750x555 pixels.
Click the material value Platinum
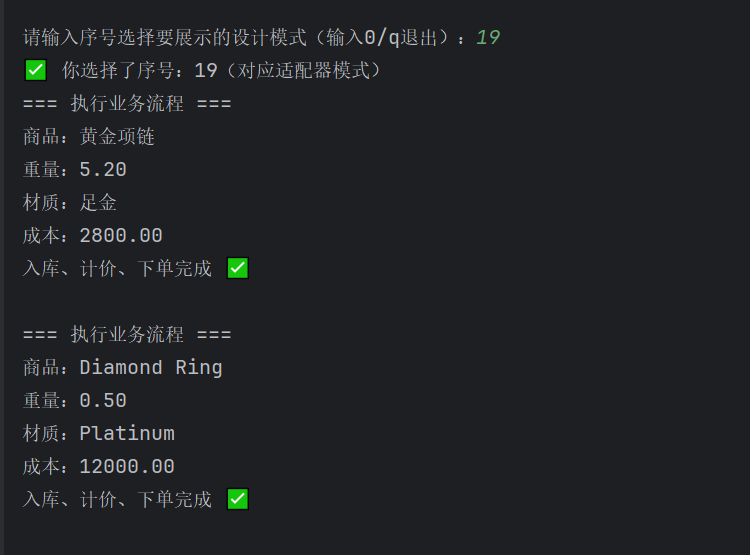coord(127,434)
